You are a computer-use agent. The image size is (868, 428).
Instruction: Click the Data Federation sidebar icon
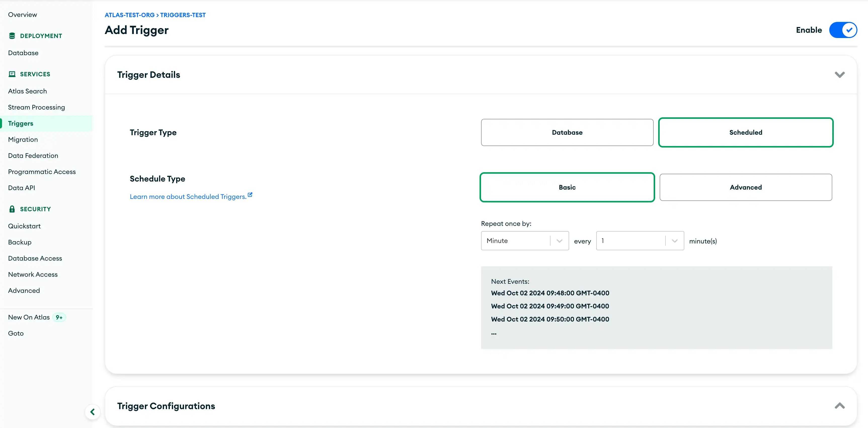[x=33, y=156]
